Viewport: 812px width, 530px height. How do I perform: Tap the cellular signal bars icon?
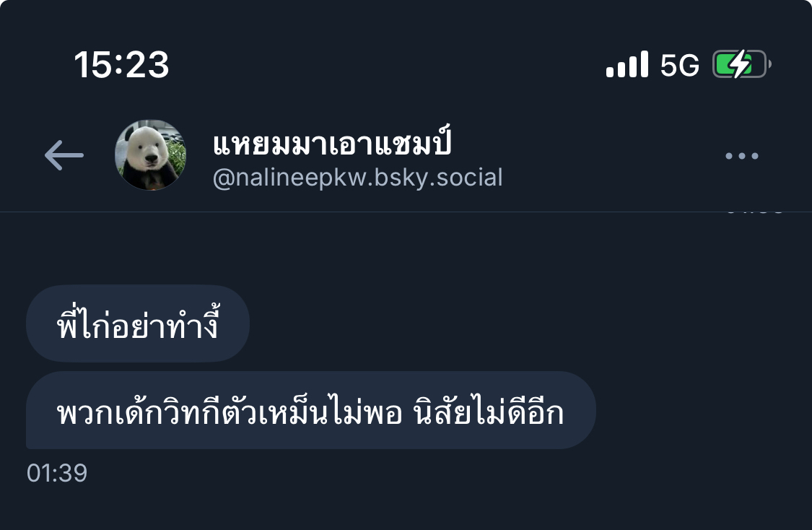[x=627, y=64]
